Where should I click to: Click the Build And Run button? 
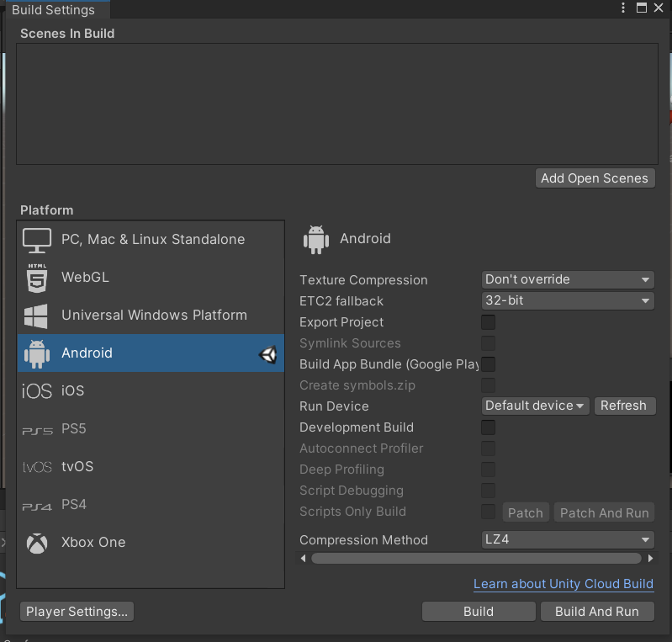tap(597, 612)
